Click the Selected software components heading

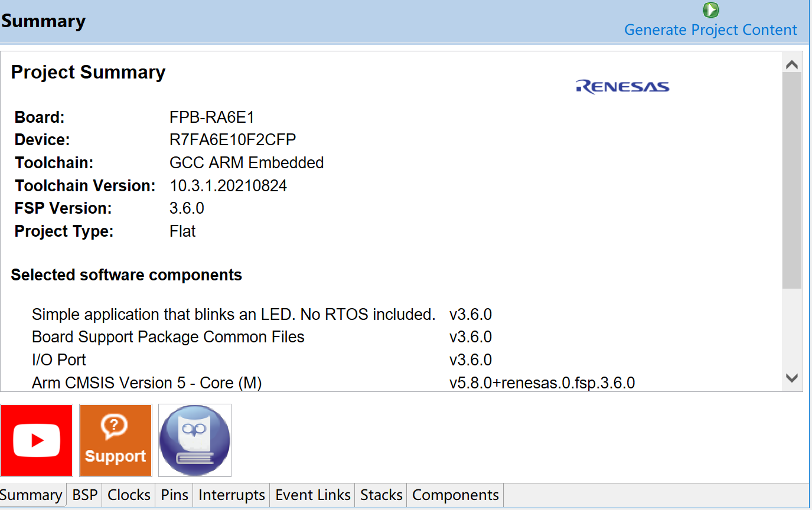pyautogui.click(x=126, y=275)
